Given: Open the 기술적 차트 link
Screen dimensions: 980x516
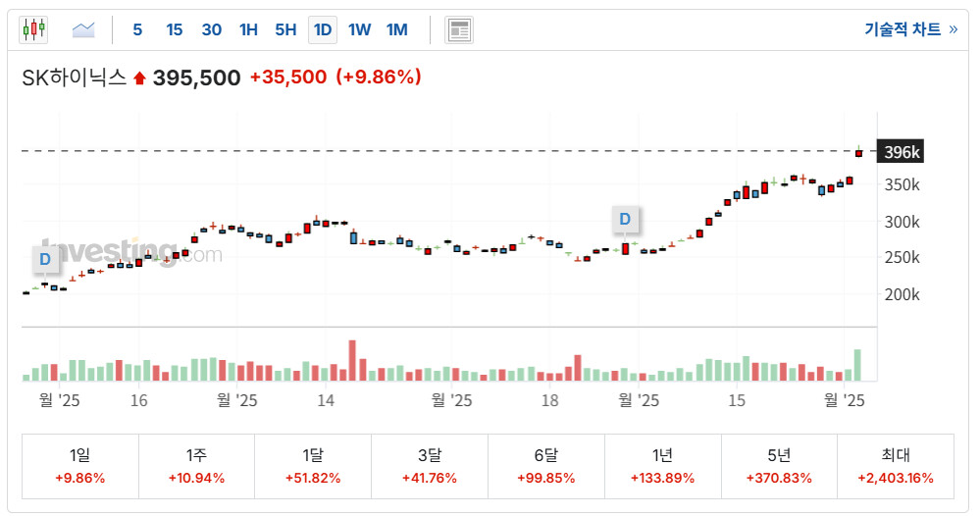Looking at the screenshot, I should tap(909, 29).
